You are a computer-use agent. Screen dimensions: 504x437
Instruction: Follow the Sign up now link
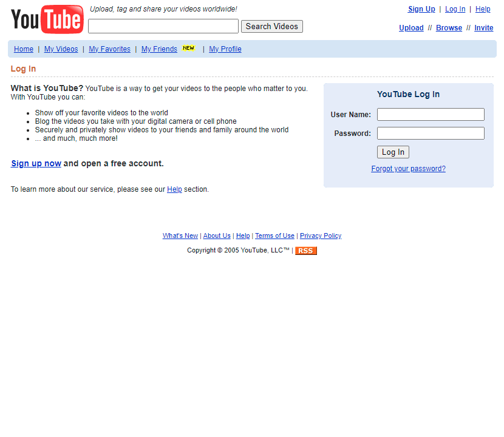[x=36, y=163]
